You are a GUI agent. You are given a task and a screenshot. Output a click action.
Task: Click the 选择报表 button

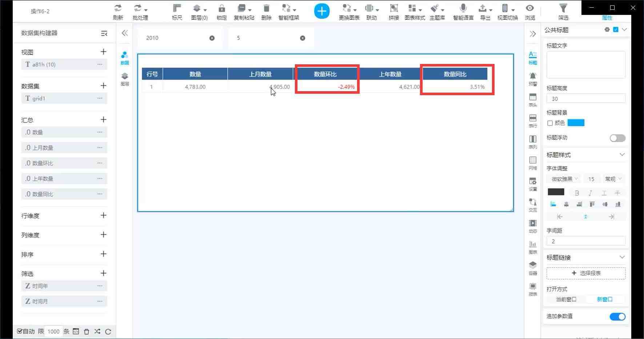coord(586,273)
